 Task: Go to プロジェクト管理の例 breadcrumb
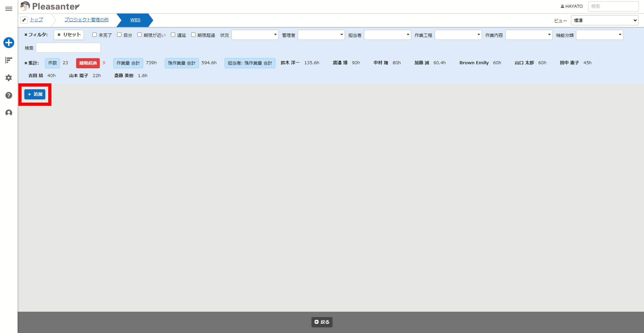pos(87,20)
